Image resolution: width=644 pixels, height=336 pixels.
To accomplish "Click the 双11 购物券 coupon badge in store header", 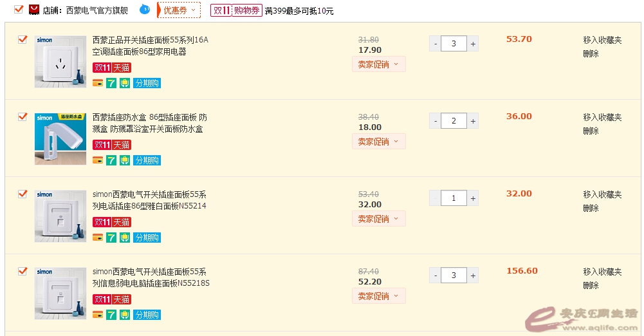I will coord(236,10).
